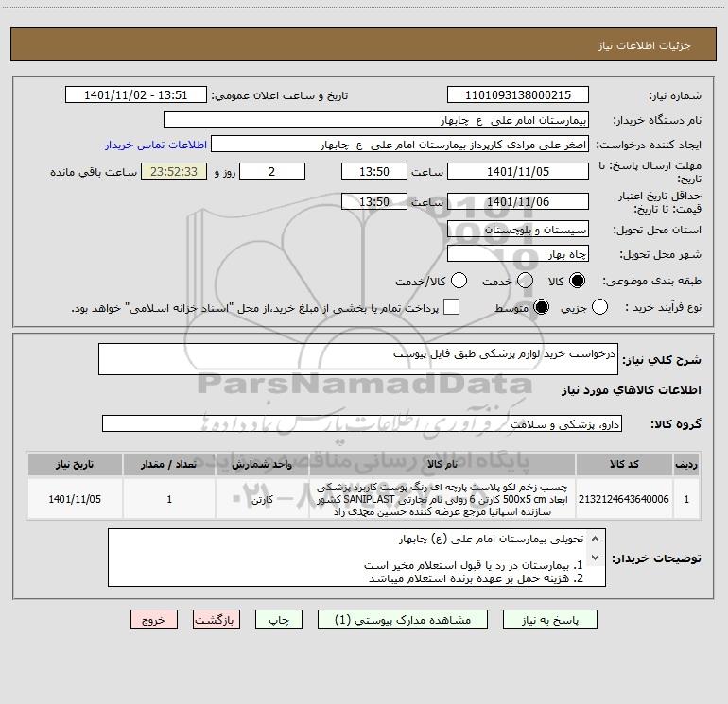
Task: Click the public announcement date field 1401/11/02
Action: click(x=136, y=94)
